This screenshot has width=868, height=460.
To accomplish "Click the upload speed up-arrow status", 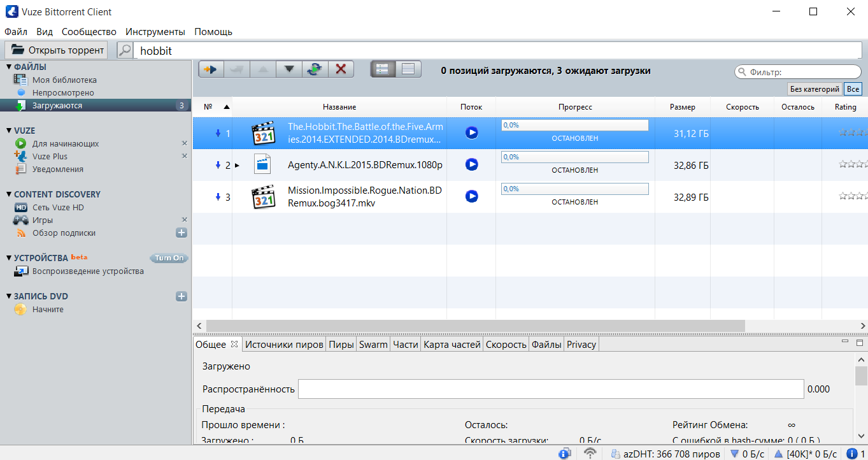I will coord(806,454).
